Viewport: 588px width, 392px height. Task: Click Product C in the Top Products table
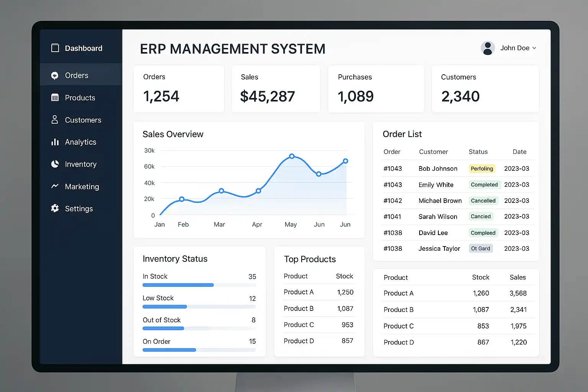coord(299,325)
